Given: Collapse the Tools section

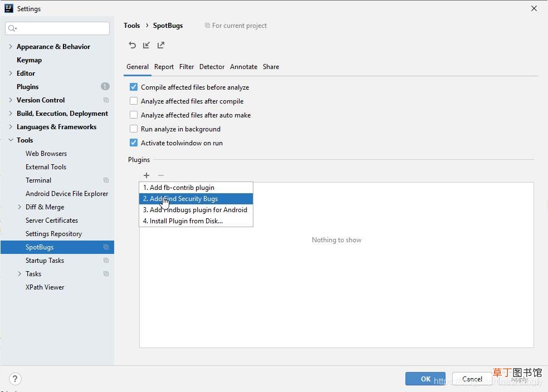Looking at the screenshot, I should coord(11,140).
